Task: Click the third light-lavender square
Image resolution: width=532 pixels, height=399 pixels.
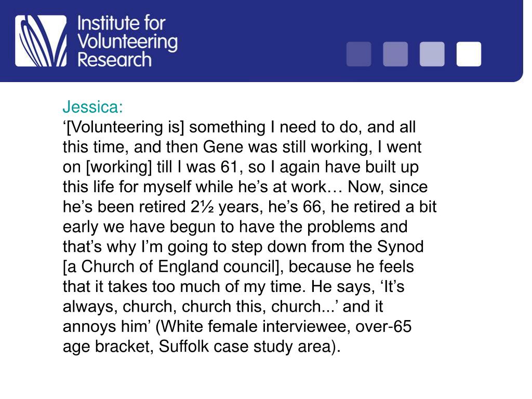Action: point(432,54)
